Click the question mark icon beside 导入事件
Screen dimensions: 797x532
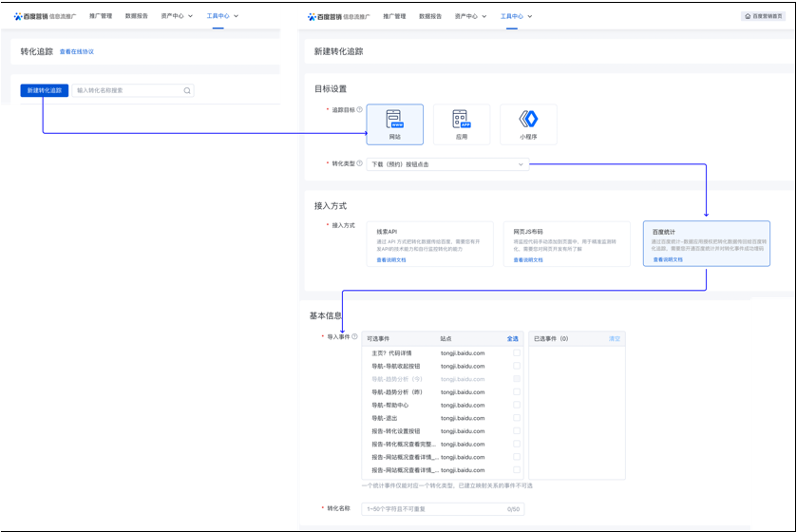354,336
